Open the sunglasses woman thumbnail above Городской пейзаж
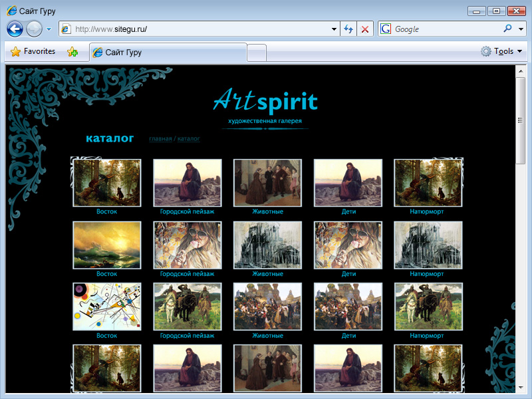The height and width of the screenshot is (399, 532). pyautogui.click(x=188, y=245)
